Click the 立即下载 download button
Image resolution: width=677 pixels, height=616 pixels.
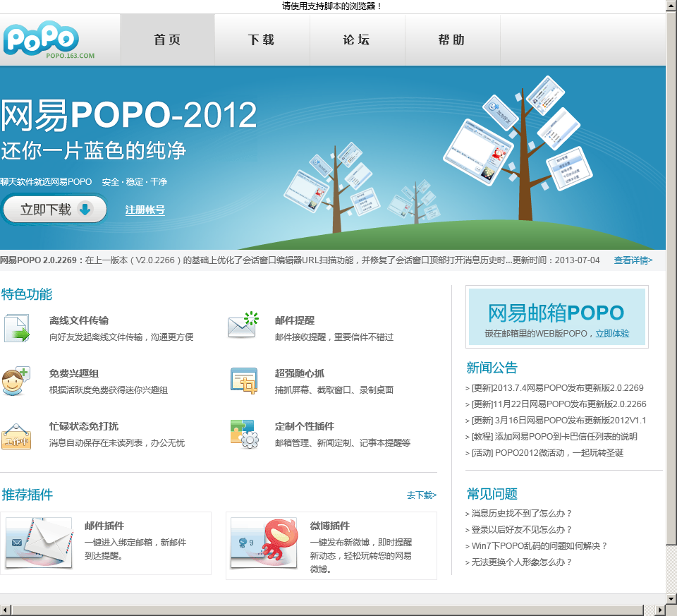coord(55,210)
